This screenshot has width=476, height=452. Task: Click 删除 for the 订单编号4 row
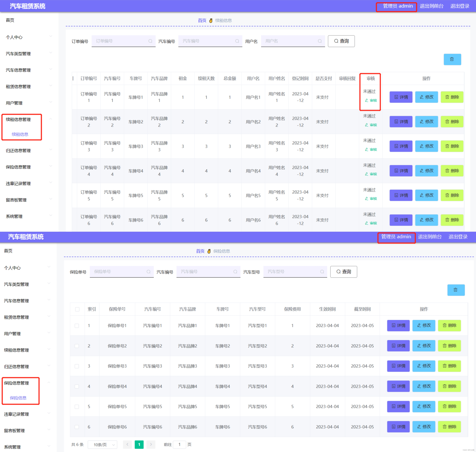452,171
